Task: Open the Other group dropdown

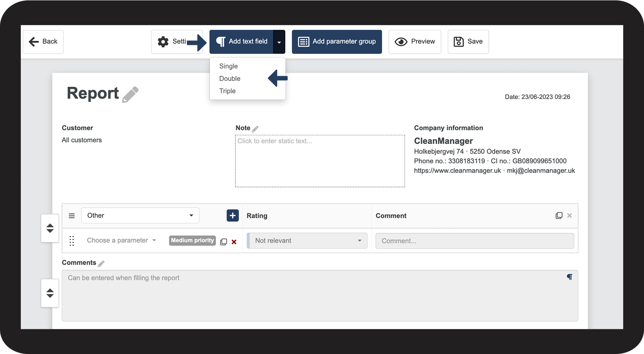Action: pyautogui.click(x=140, y=215)
